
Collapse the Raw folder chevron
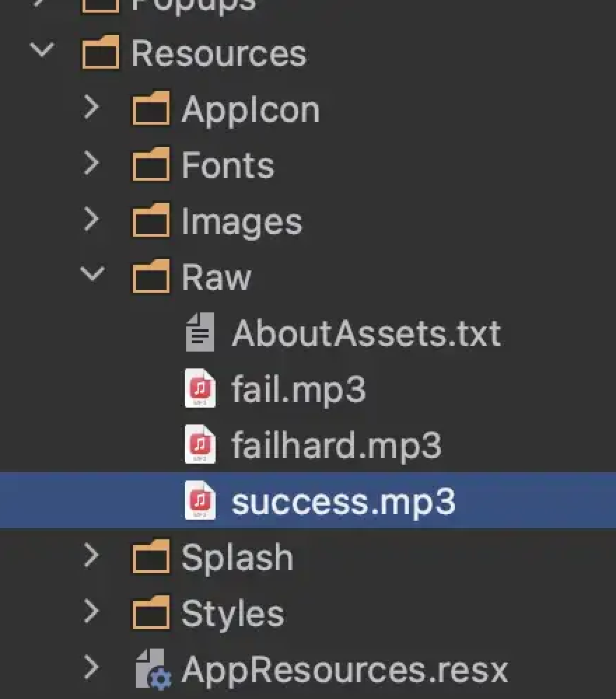[92, 275]
